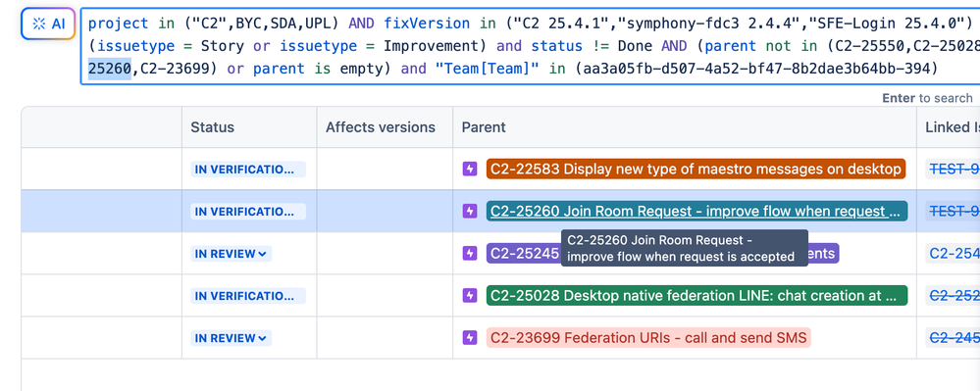Click epic icon next to C2-25028 parent

(469, 295)
